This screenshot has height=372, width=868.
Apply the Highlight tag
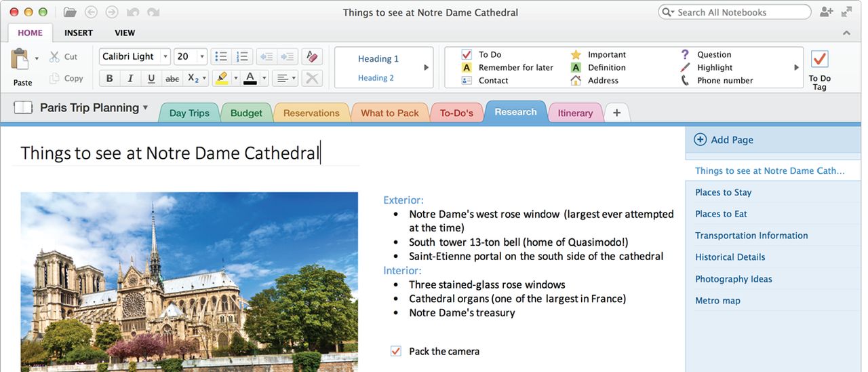(x=707, y=67)
